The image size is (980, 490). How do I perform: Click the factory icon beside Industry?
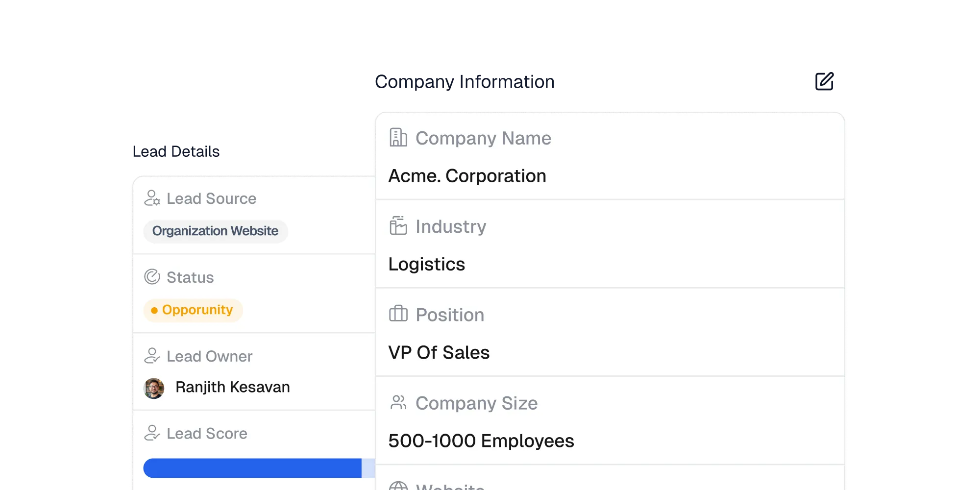[397, 226]
